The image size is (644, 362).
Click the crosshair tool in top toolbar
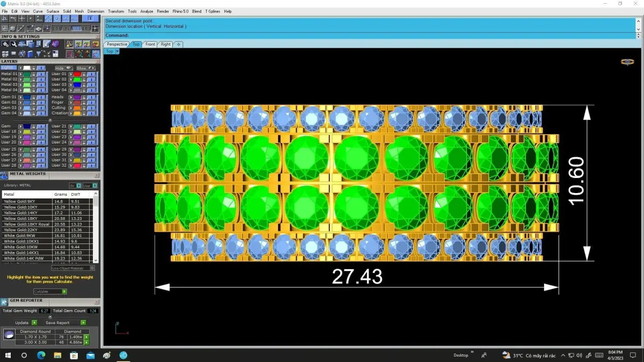[x=21, y=18]
